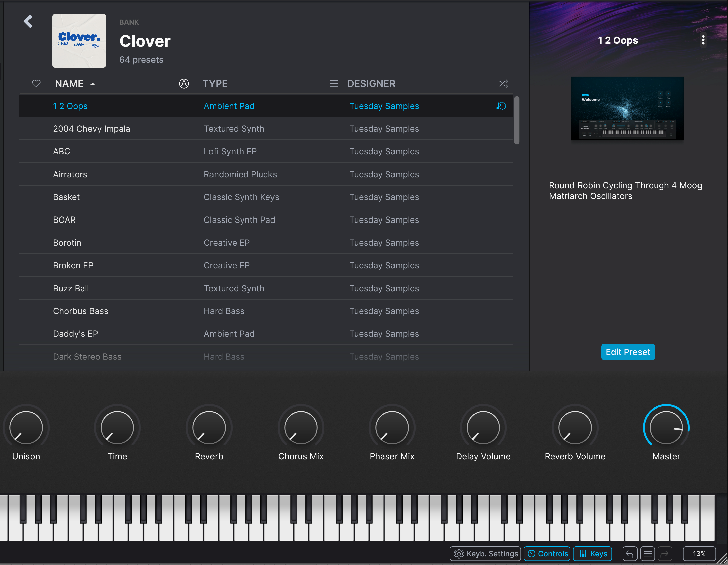
Task: Click the 13% CPU meter readout
Action: pyautogui.click(x=700, y=554)
